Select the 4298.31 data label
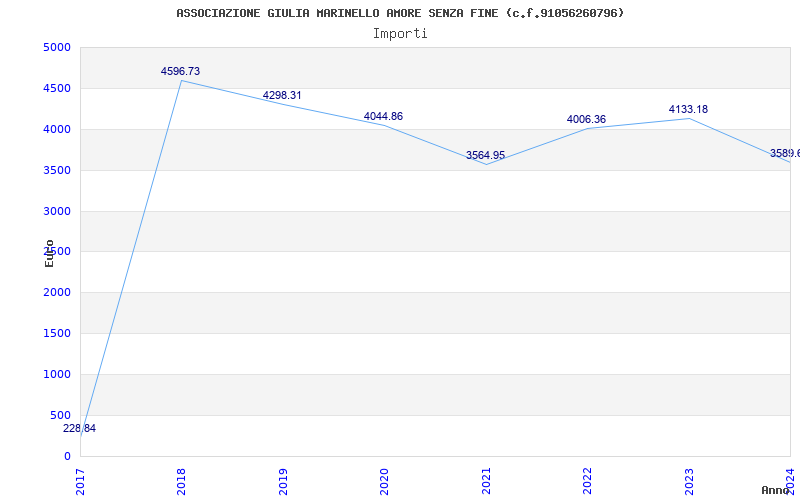800x500 pixels. click(282, 95)
